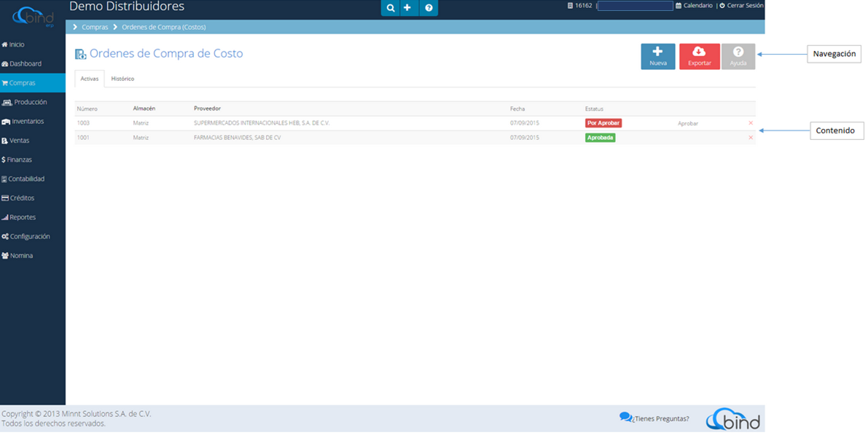
Task: Click SUPERMERCADOS INTERNACIONALES HEB provider cell
Action: click(262, 123)
